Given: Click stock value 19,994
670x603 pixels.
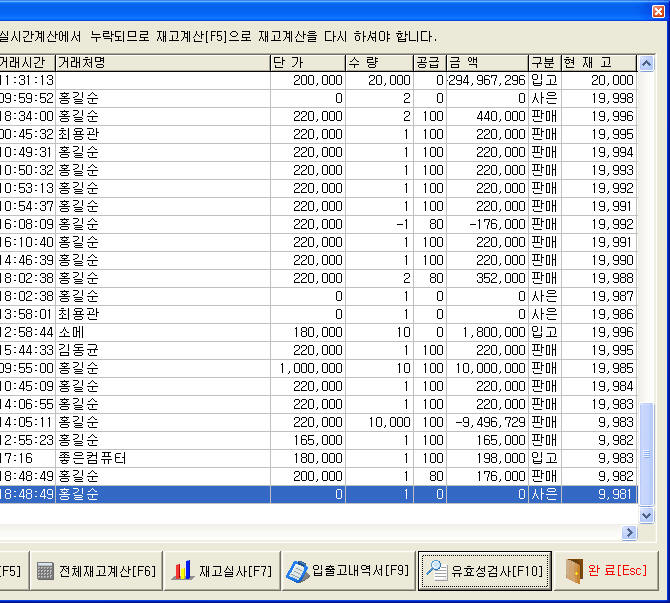Looking at the screenshot, I should click(612, 152).
